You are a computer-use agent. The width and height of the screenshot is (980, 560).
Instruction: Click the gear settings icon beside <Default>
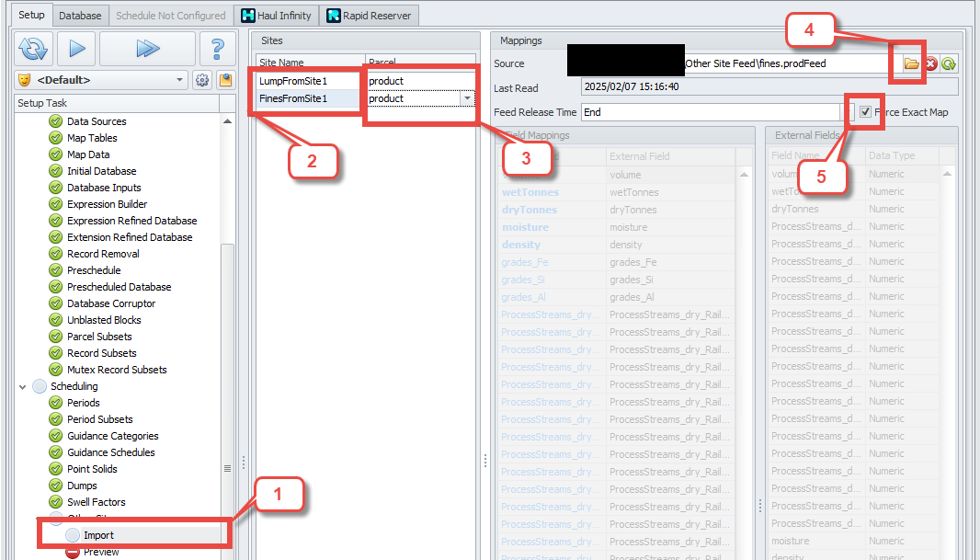tap(203, 80)
